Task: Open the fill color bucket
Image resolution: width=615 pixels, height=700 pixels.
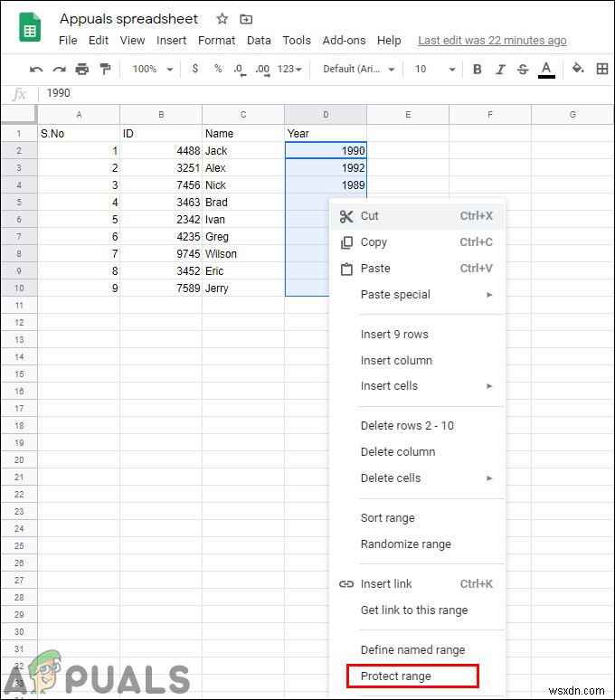Action: coord(579,69)
